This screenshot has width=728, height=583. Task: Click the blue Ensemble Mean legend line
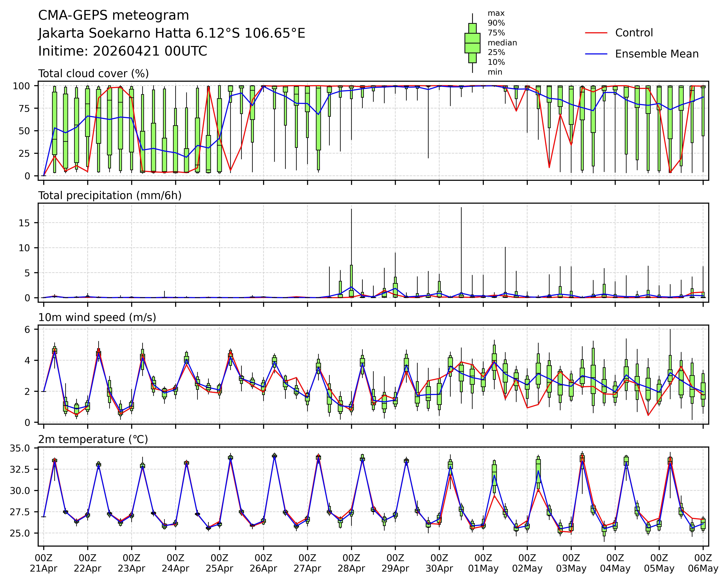point(596,54)
